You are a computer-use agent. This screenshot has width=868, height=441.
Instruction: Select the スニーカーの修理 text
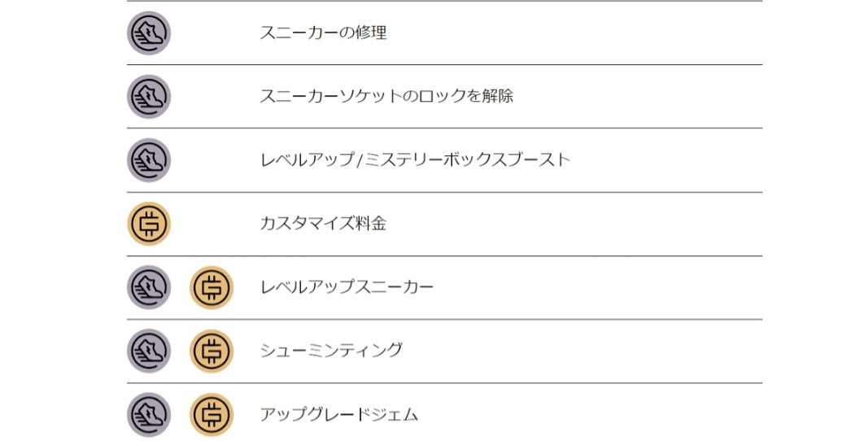(323, 33)
